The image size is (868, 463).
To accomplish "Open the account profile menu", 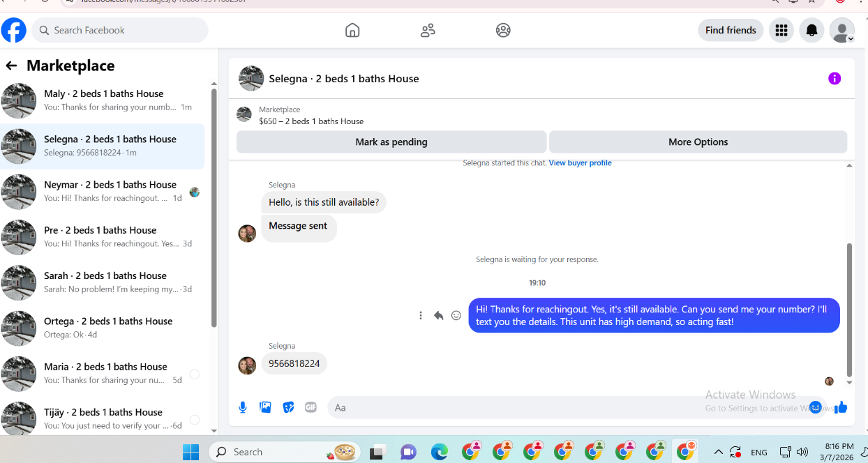I will (x=842, y=30).
